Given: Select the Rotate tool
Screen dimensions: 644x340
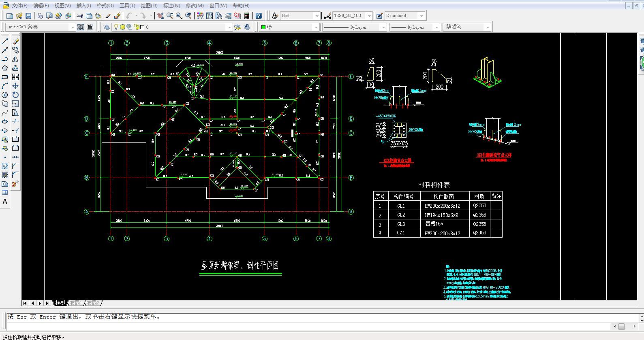Looking at the screenshot, I should pos(15,95).
